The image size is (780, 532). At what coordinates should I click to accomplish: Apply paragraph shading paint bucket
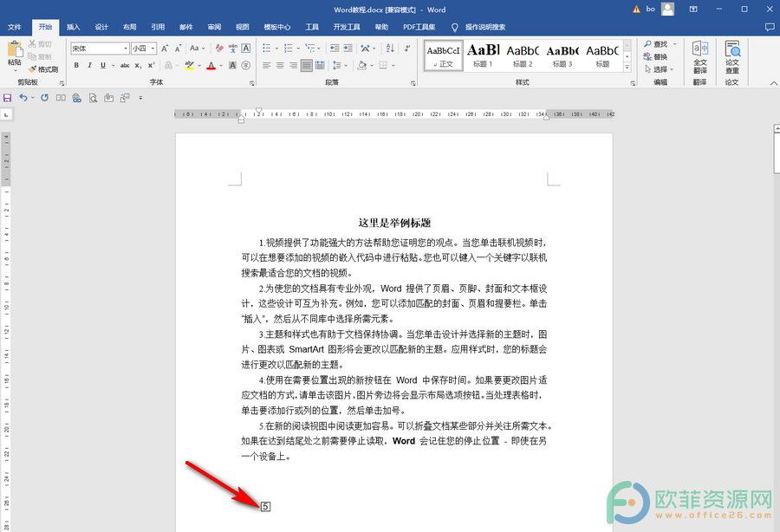(362, 65)
